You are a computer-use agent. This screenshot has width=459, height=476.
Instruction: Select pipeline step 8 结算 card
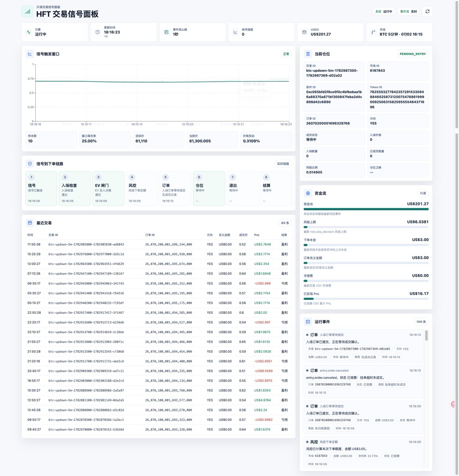tap(276, 188)
